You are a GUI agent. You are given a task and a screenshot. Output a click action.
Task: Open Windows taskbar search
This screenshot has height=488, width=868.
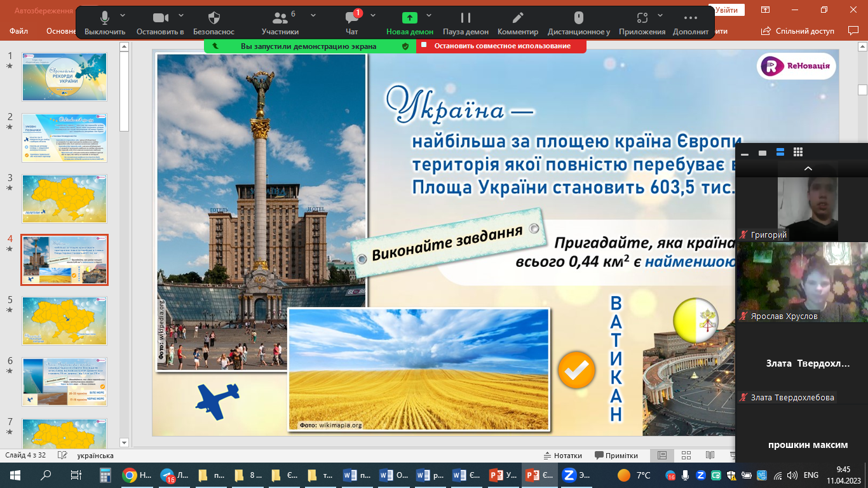[x=46, y=475]
